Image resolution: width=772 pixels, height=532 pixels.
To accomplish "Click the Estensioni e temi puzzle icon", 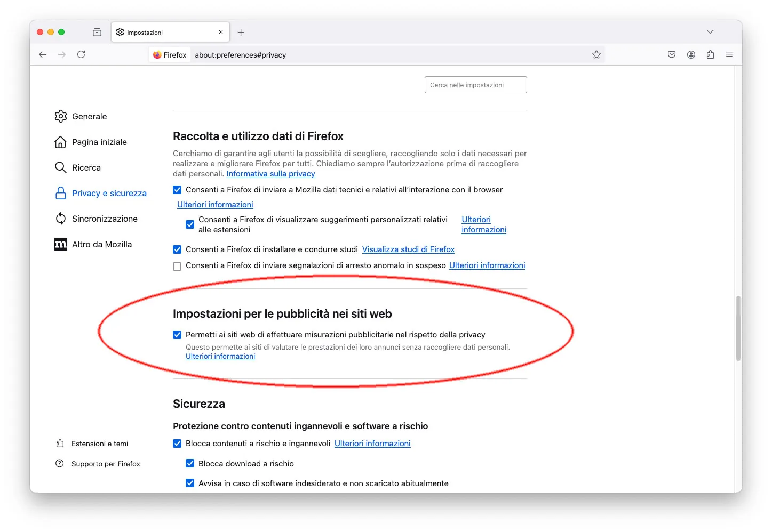I will (60, 443).
